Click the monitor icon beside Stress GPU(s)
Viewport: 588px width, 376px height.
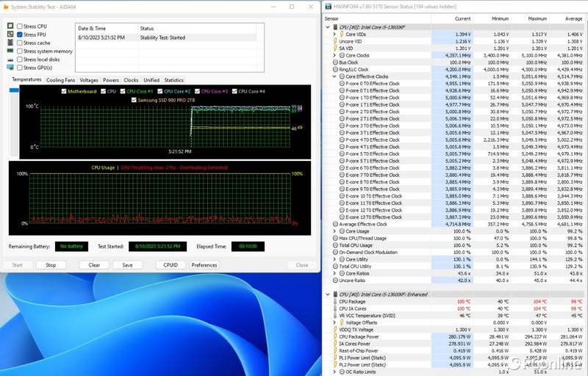pos(10,68)
